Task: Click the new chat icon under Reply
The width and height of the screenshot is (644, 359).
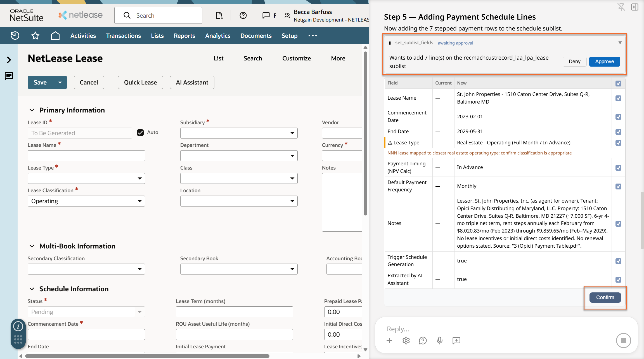Action: [x=456, y=340]
